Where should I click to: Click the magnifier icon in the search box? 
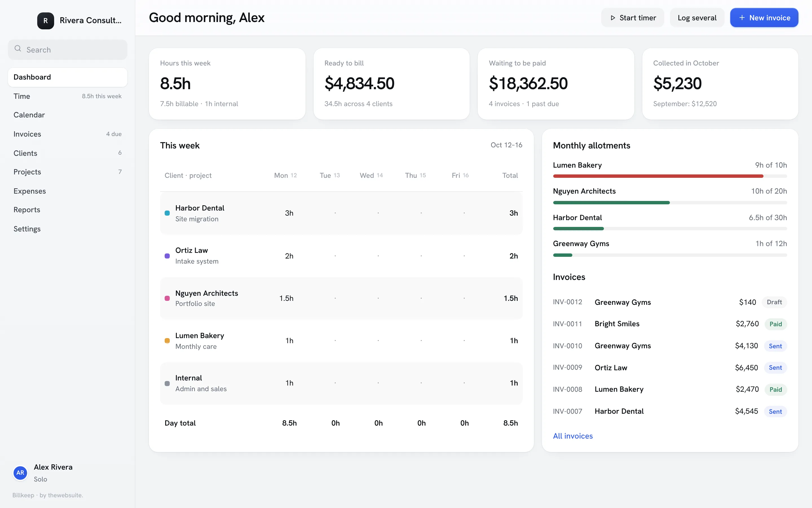[18, 49]
